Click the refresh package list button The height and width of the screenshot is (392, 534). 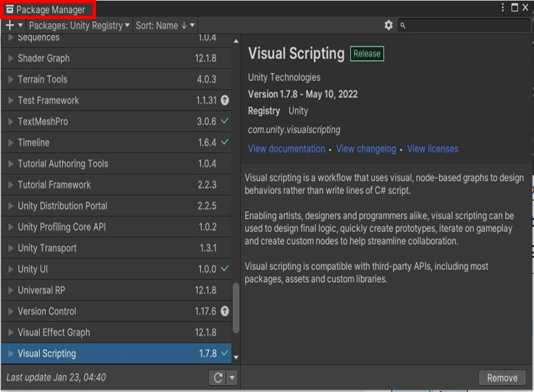pos(218,377)
